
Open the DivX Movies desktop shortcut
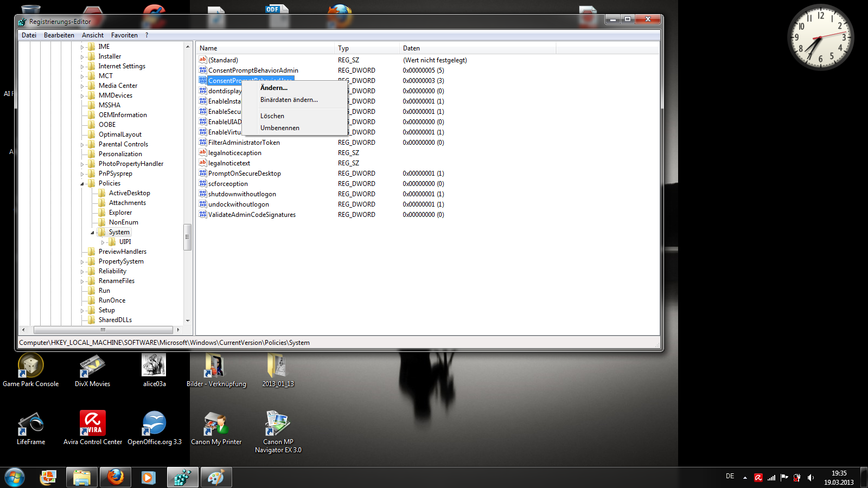pos(93,370)
